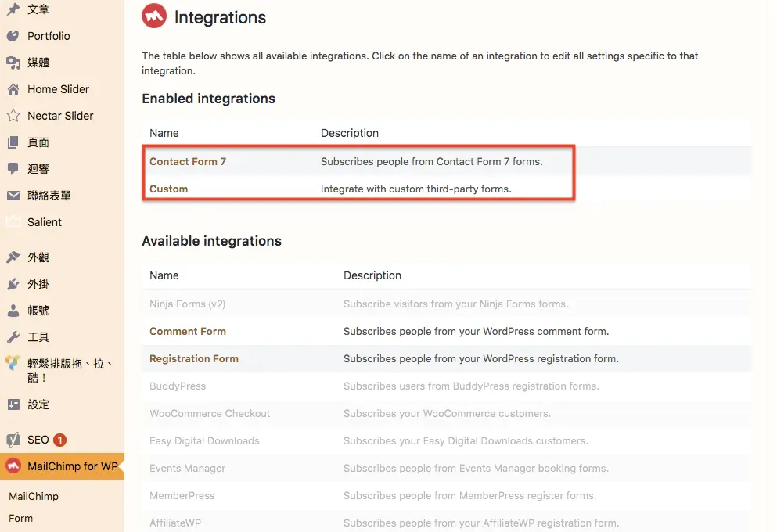Click 'Subscribes your WooCommerce customers.' description
The width and height of the screenshot is (777, 532).
coord(447,414)
